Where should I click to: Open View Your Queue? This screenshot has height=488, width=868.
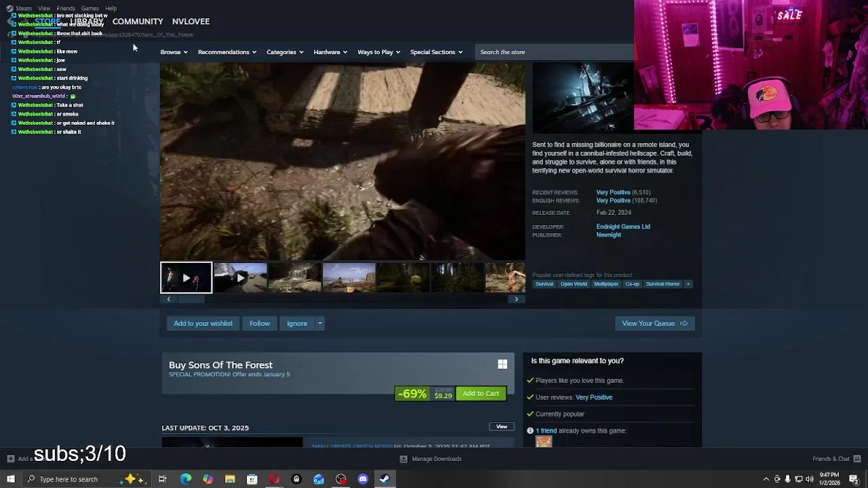tap(654, 323)
